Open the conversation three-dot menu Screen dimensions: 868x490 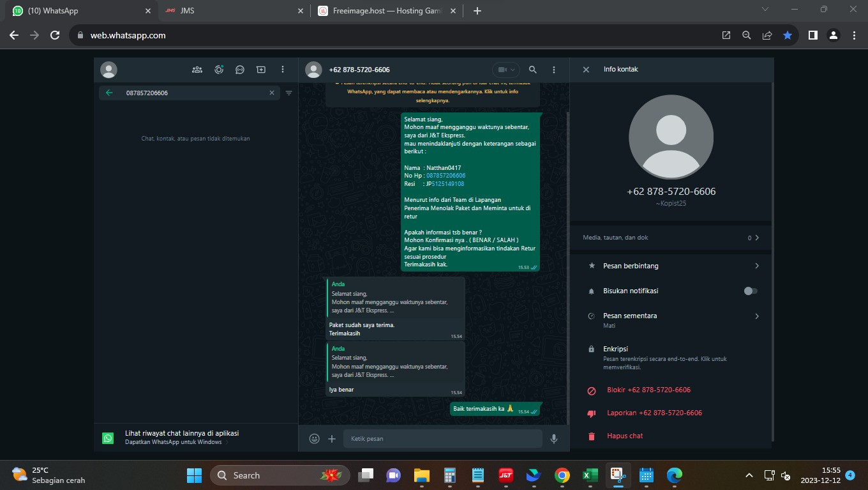(x=554, y=70)
